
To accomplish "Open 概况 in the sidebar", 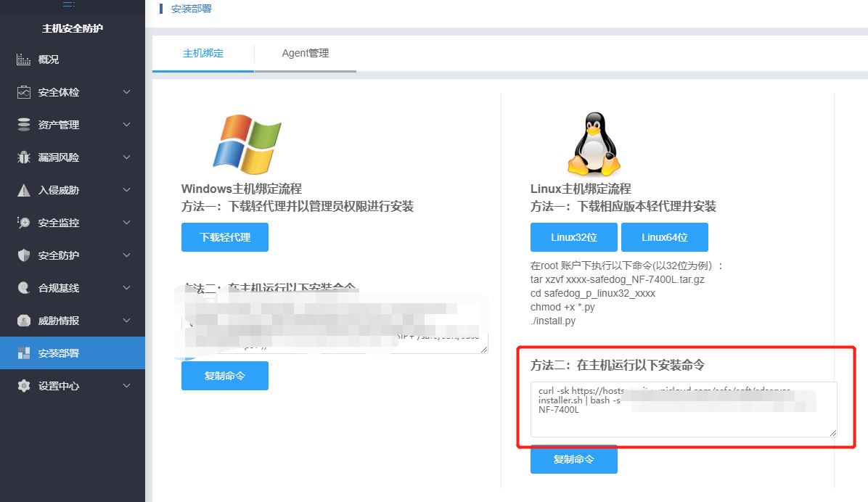I will click(73, 59).
